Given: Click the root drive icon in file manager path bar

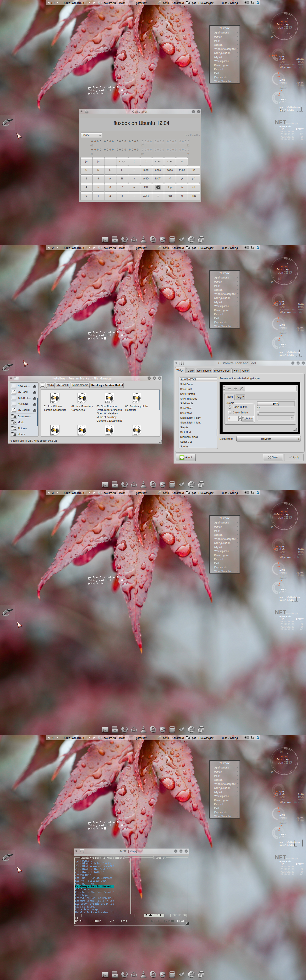Looking at the screenshot, I should pyautogui.click(x=43, y=385).
